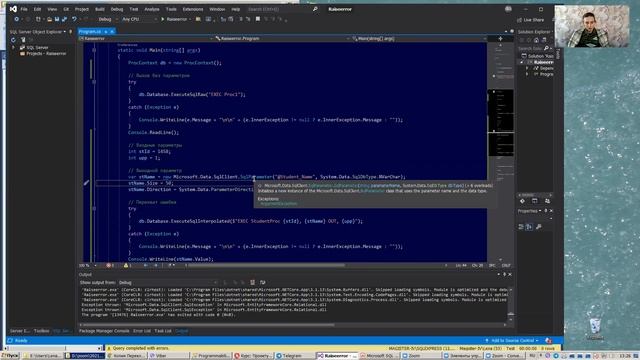The image size is (640, 360).
Task: Open the Edit menu
Action: [38, 9]
